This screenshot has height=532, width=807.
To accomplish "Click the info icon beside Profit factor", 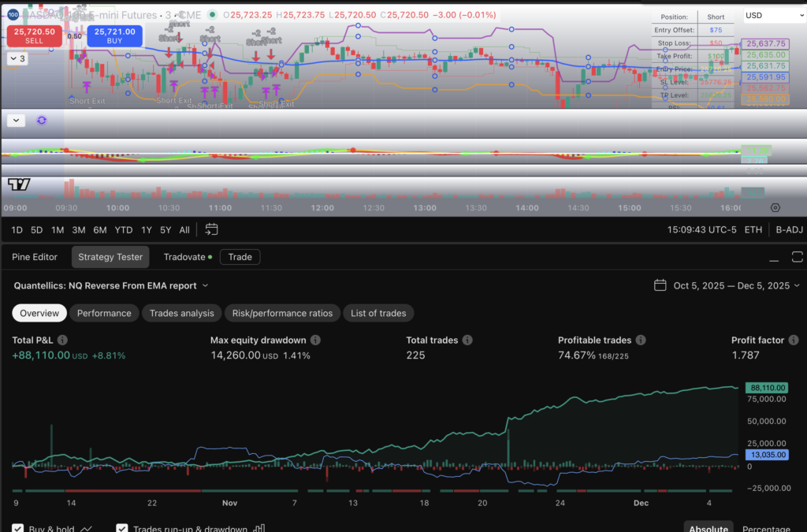I will point(793,340).
